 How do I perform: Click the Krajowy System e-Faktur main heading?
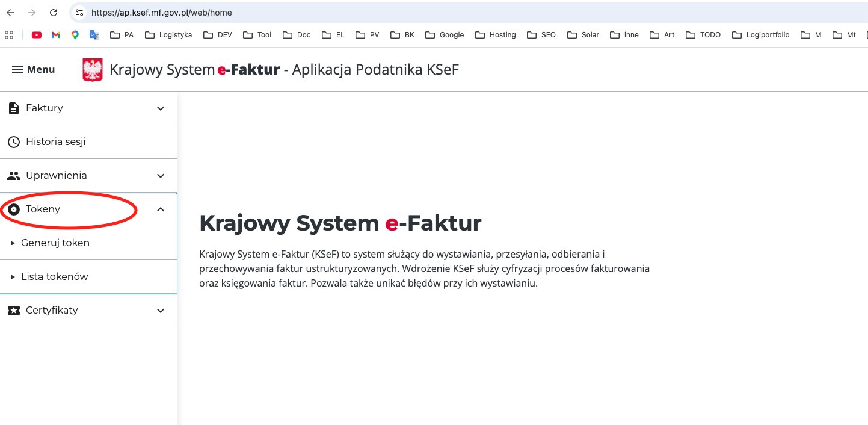[x=340, y=223]
